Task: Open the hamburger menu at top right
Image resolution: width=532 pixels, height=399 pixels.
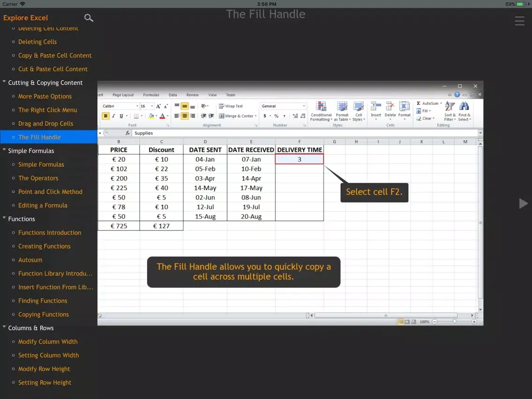Action: 519,21
